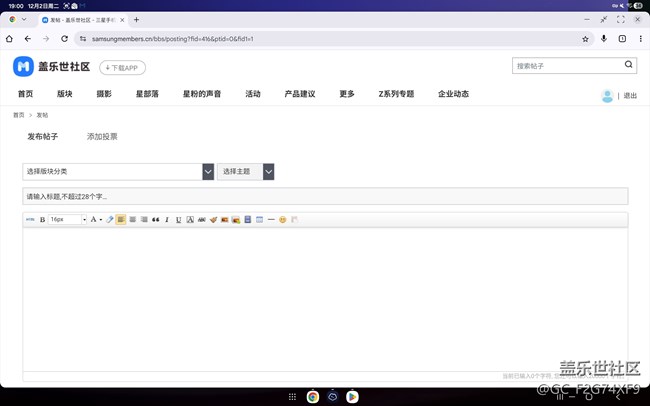The image size is (650, 406).
Task: Click the link insert icon
Action: coord(109,219)
